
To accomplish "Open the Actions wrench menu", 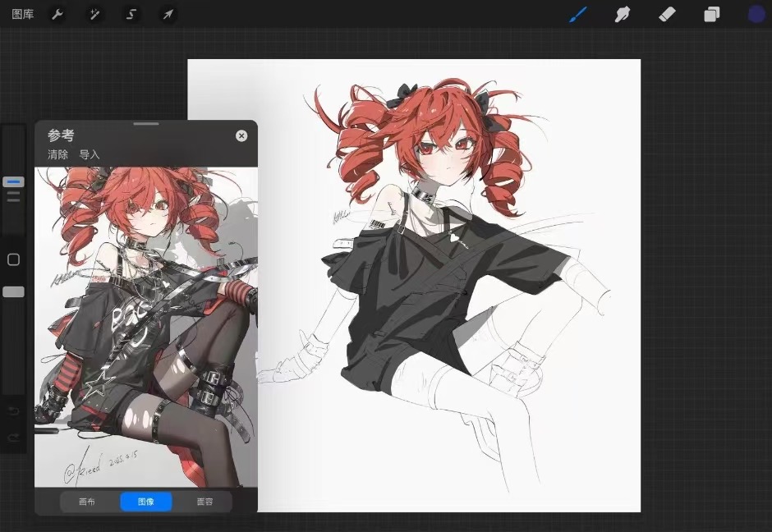I will [57, 14].
